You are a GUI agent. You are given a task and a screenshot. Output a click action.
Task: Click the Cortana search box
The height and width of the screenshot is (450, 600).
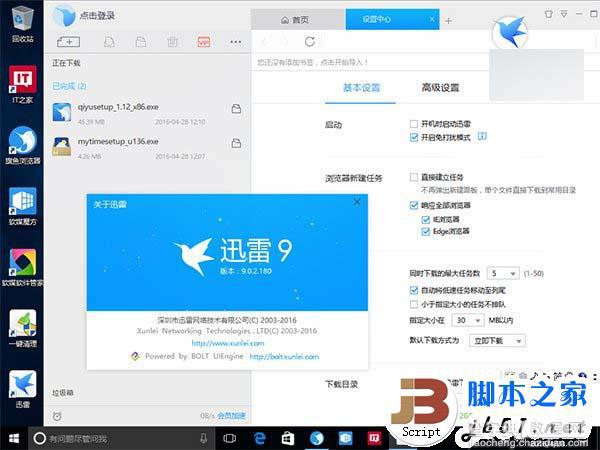point(122,439)
